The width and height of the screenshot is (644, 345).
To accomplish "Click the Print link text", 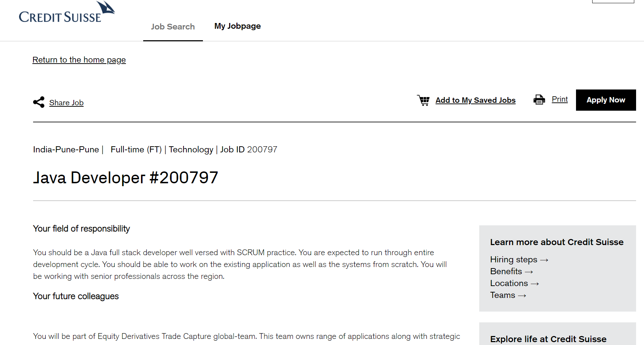I will [559, 99].
